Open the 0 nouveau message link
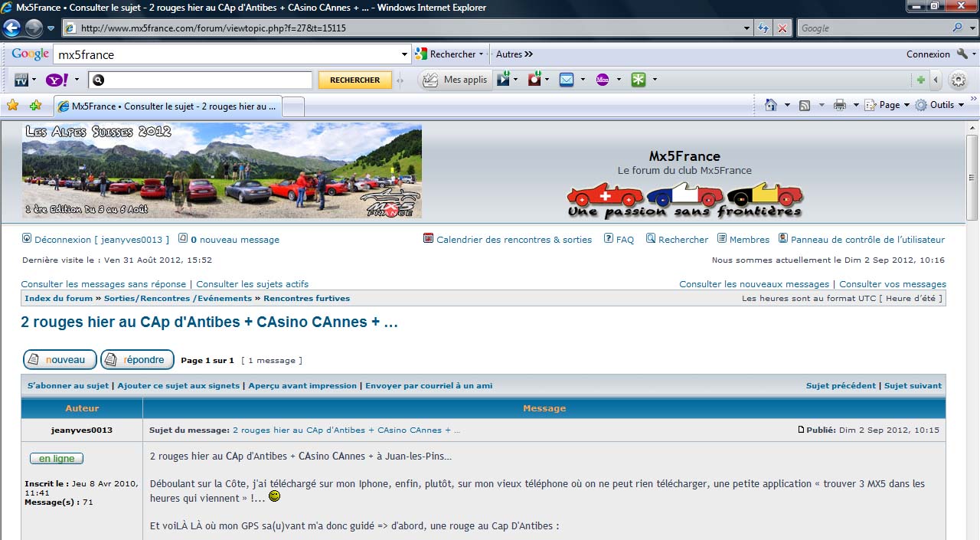 point(235,240)
